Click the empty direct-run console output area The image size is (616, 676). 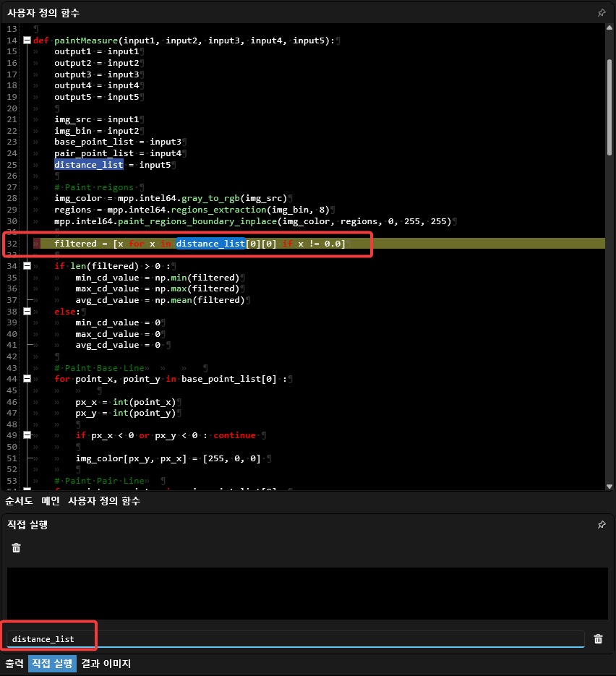(307, 593)
